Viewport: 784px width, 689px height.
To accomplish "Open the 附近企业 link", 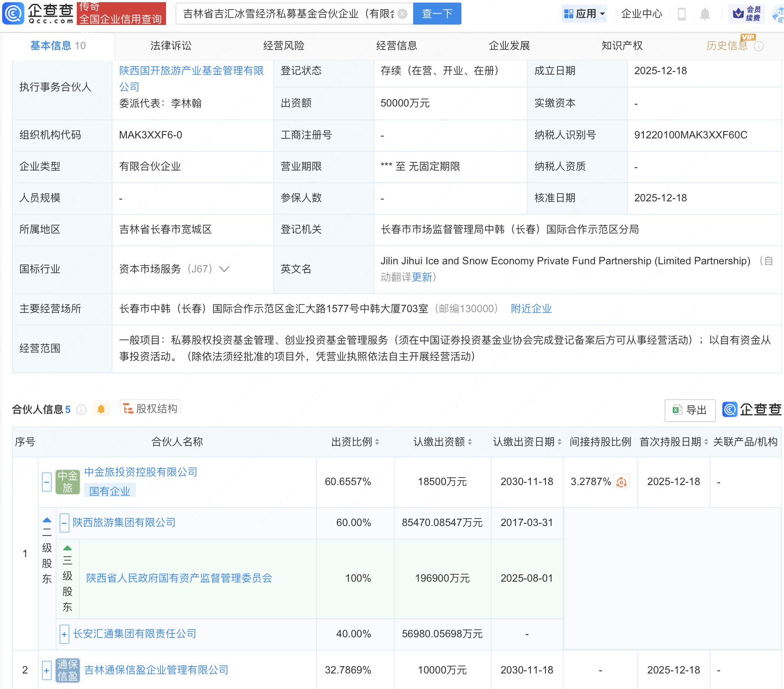I will tap(531, 309).
